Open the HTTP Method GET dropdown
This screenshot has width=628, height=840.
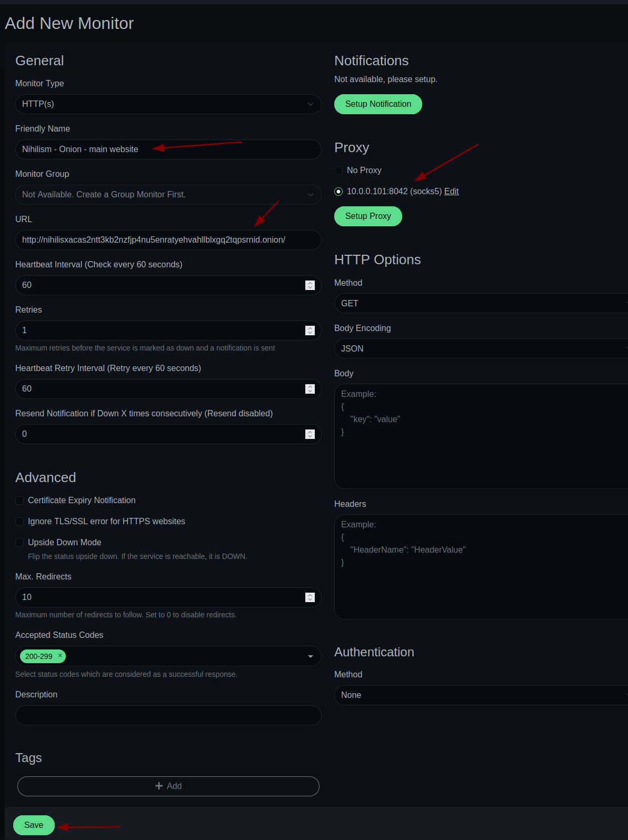coord(481,303)
